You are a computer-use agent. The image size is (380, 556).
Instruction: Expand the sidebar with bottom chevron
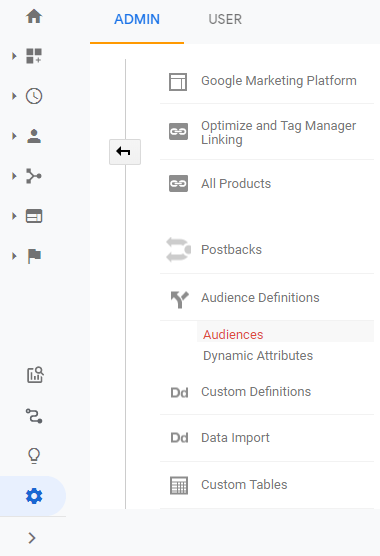pos(32,538)
